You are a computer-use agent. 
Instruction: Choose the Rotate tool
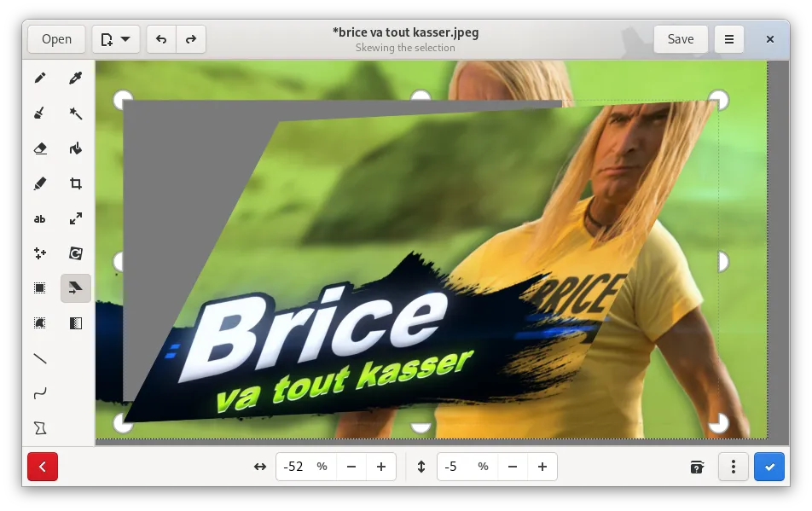point(76,253)
